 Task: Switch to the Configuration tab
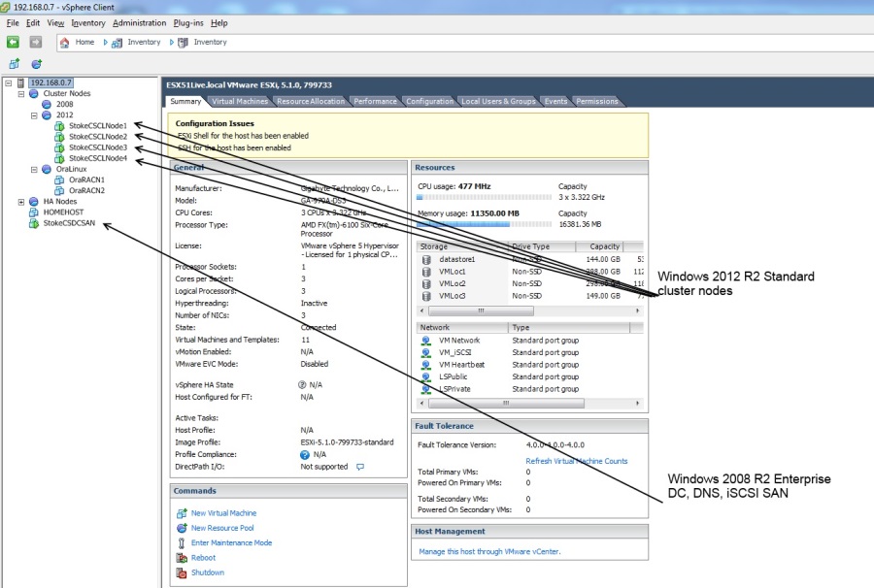coord(429,101)
